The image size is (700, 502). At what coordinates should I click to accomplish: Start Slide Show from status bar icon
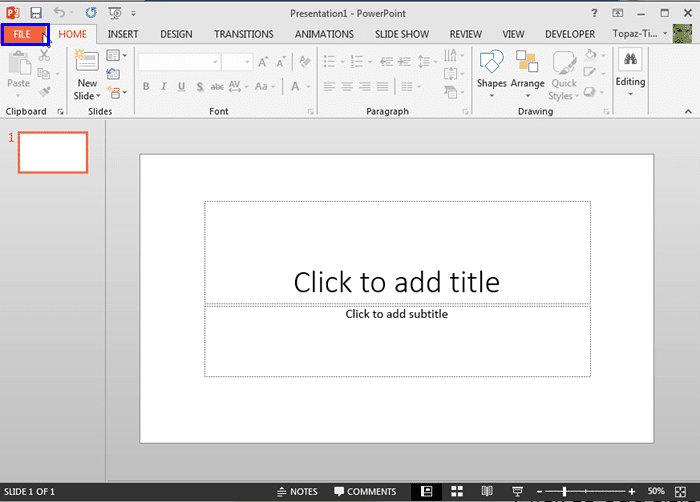pos(517,492)
